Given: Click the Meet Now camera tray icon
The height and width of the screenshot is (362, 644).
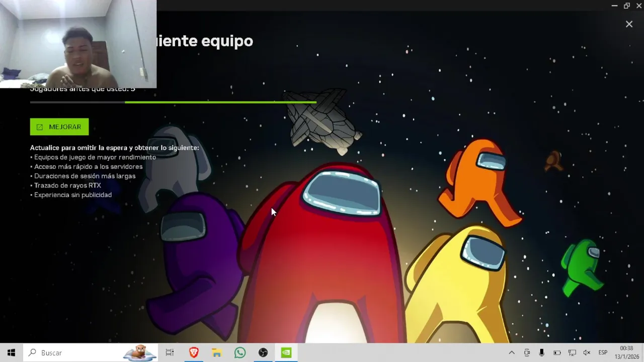Looking at the screenshot, I should click(527, 352).
